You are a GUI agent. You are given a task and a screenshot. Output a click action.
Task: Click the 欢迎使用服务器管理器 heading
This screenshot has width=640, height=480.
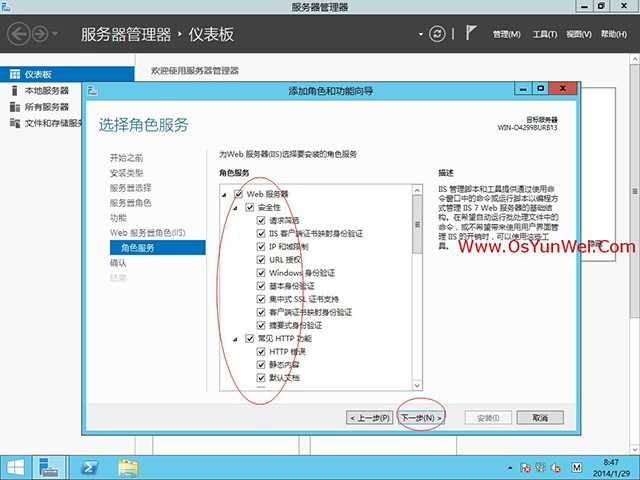click(x=195, y=71)
